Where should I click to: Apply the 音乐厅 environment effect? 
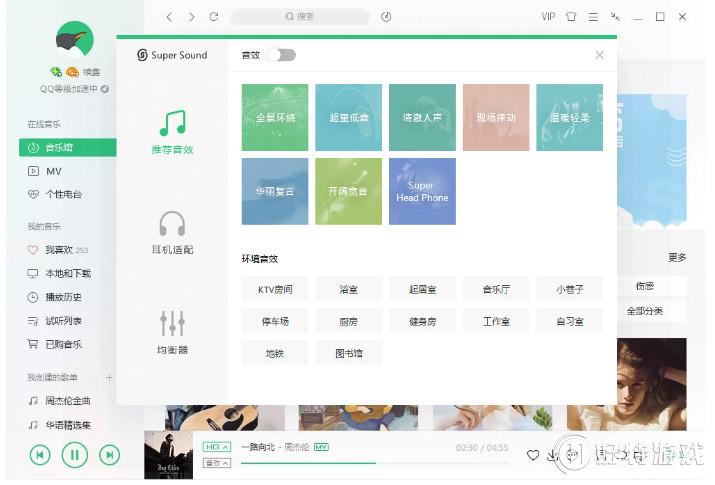pos(496,289)
